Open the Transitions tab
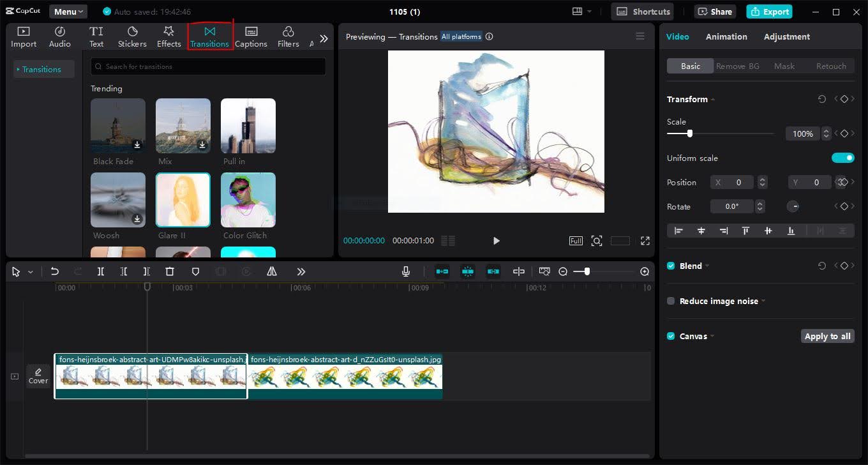Image resolution: width=868 pixels, height=465 pixels. [210, 37]
